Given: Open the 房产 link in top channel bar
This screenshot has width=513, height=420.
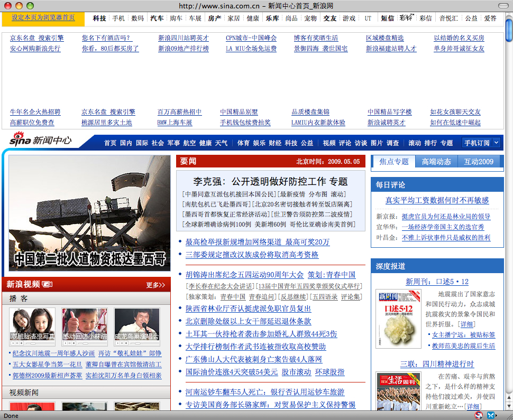Looking at the screenshot, I should (x=215, y=18).
